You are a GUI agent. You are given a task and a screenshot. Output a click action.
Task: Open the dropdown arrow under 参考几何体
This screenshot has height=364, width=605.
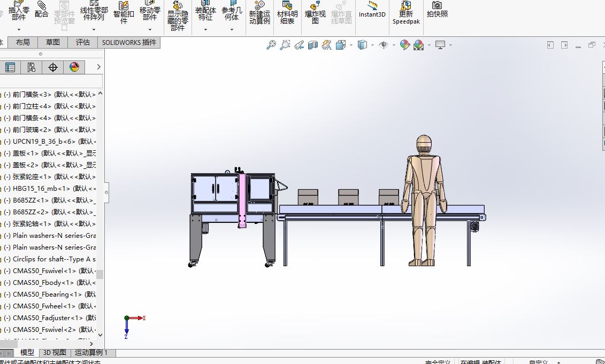[232, 29]
